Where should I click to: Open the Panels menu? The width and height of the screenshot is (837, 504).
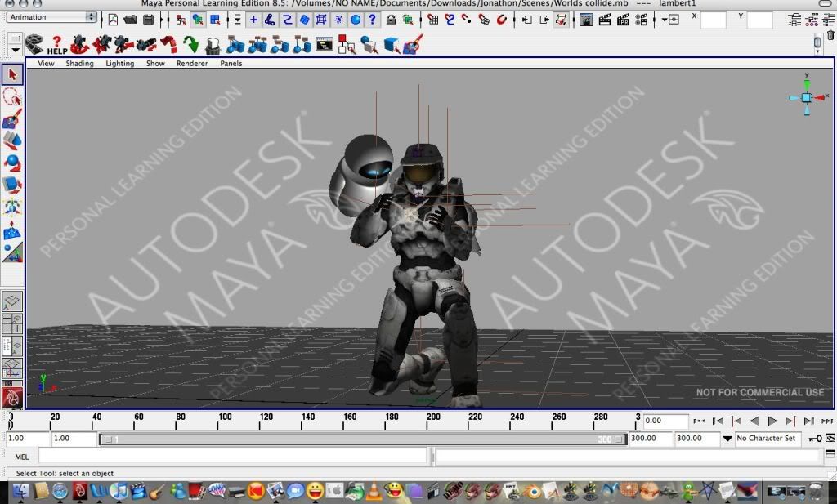click(x=231, y=63)
